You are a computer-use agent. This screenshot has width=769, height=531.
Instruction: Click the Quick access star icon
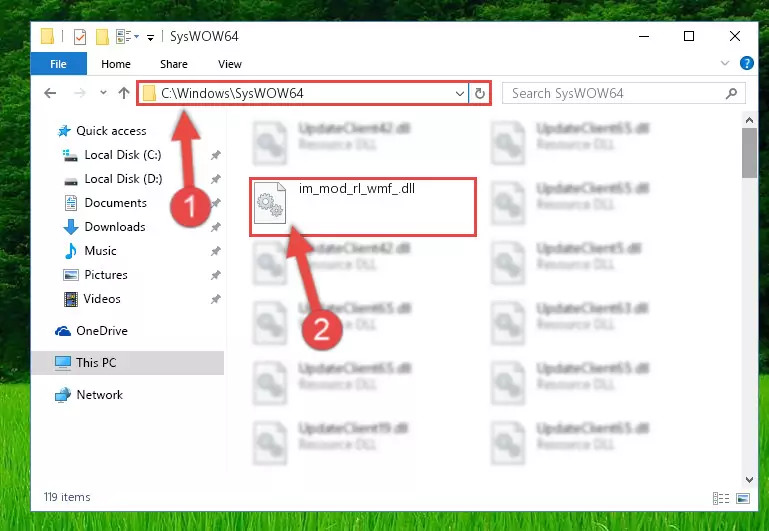click(x=64, y=131)
